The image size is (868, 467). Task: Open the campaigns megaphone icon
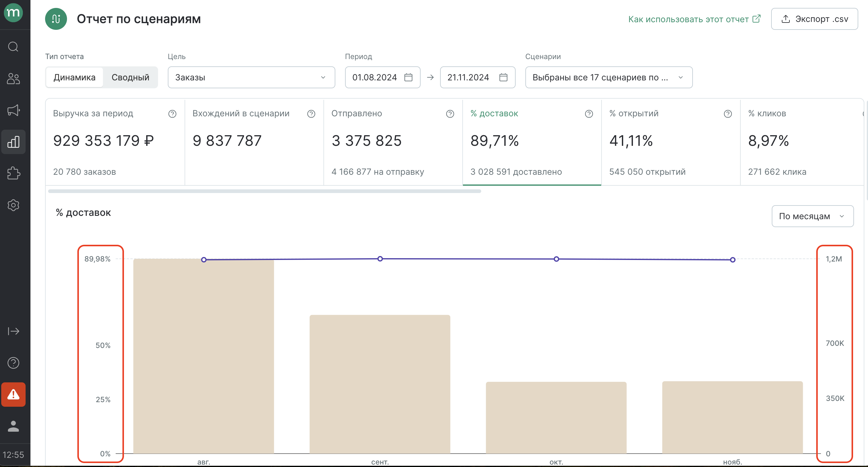[x=13, y=110]
